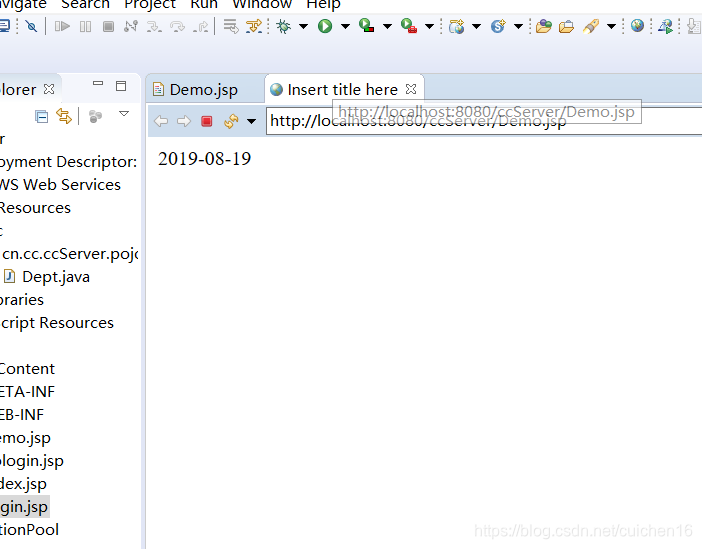The image size is (702, 549).
Task: Open the New Servlet dropdown arrow
Action: click(x=518, y=26)
